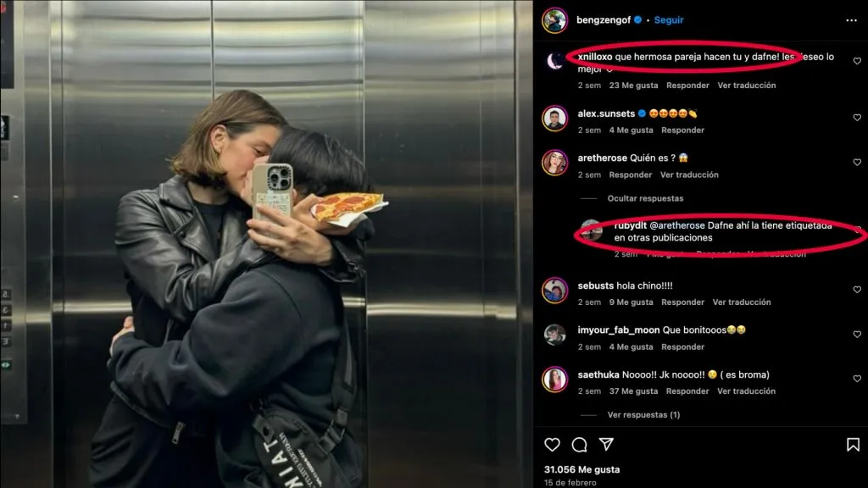Open saethuka profile avatar
This screenshot has height=488, width=868.
coord(554,380)
